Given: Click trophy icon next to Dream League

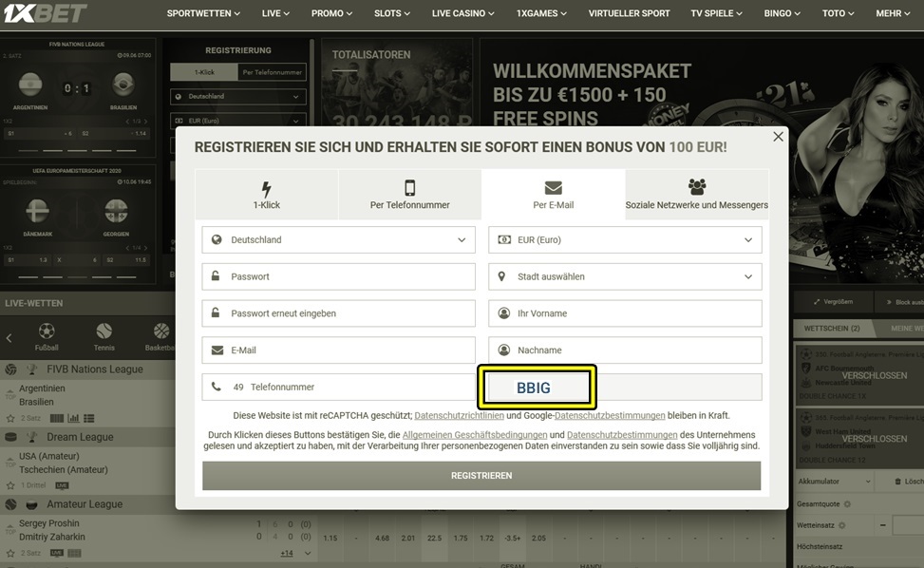Looking at the screenshot, I should [32, 437].
